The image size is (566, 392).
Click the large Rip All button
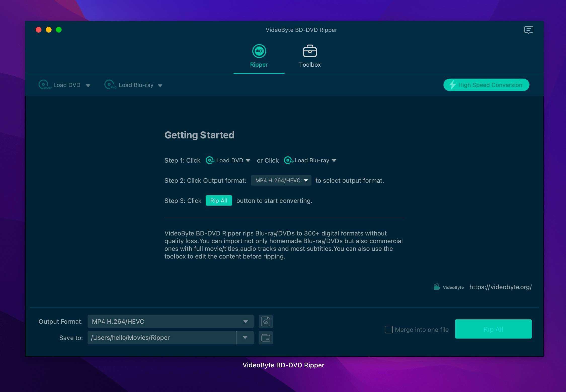click(493, 329)
